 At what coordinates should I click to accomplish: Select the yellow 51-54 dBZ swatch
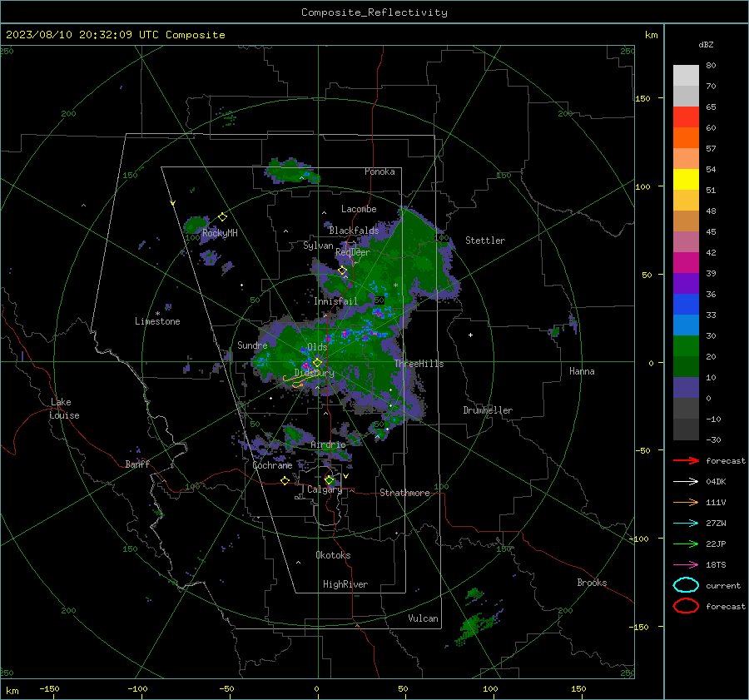(686, 180)
